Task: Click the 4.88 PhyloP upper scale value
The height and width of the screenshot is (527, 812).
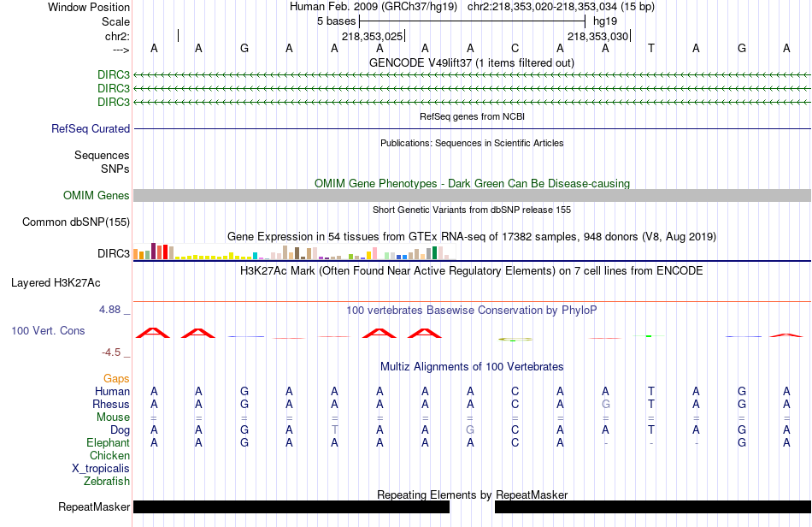Action: 109,310
